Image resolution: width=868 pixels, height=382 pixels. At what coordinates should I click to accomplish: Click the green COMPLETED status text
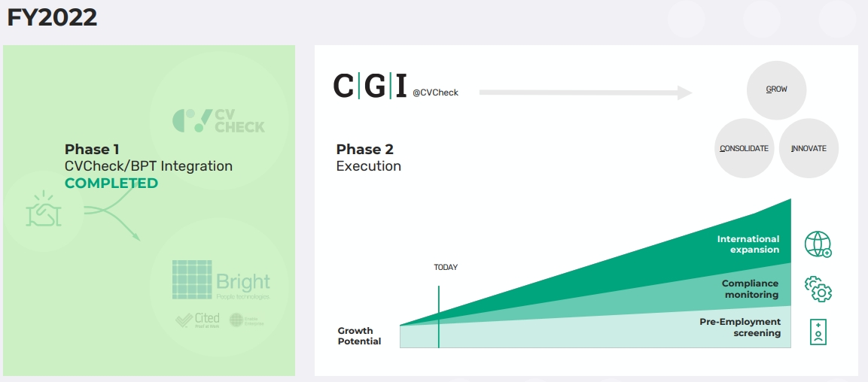(x=111, y=183)
